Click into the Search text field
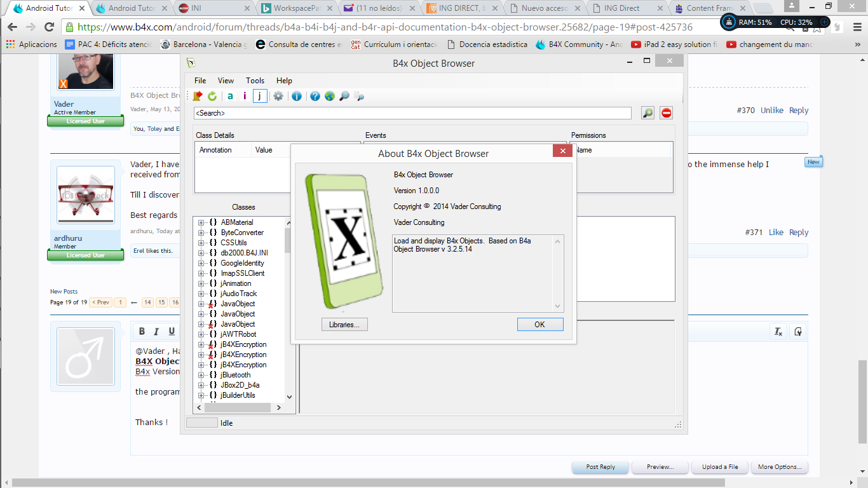The height and width of the screenshot is (488, 868). tap(412, 113)
